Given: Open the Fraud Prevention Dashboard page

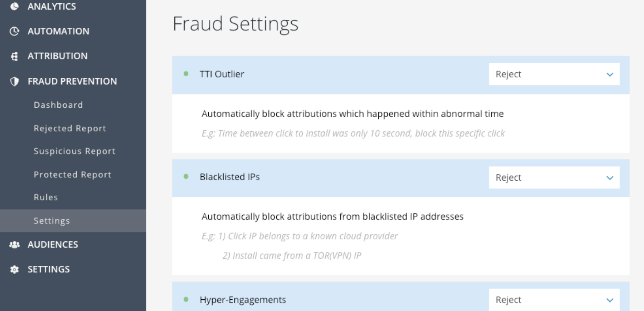Looking at the screenshot, I should [58, 105].
